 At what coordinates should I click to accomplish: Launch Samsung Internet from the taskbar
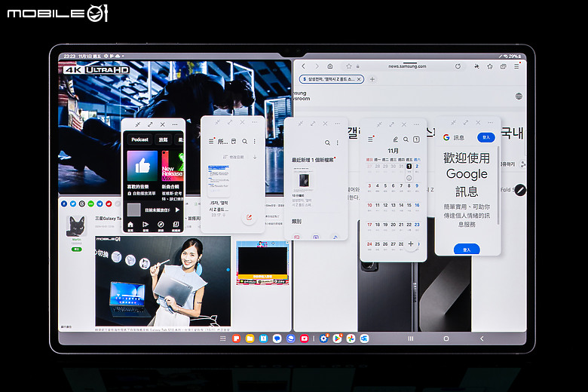pos(291,338)
